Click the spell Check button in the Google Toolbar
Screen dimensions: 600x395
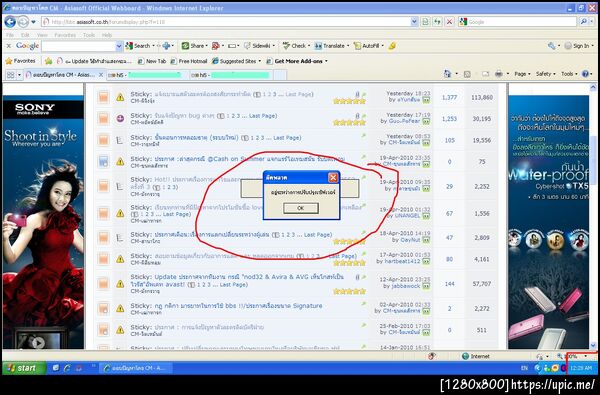[295, 46]
